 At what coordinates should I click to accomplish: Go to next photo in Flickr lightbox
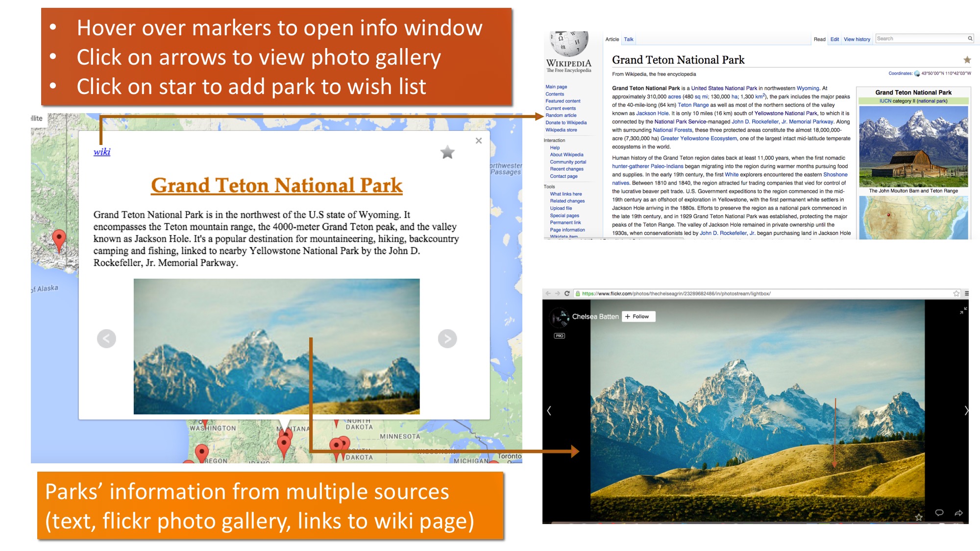coord(966,410)
